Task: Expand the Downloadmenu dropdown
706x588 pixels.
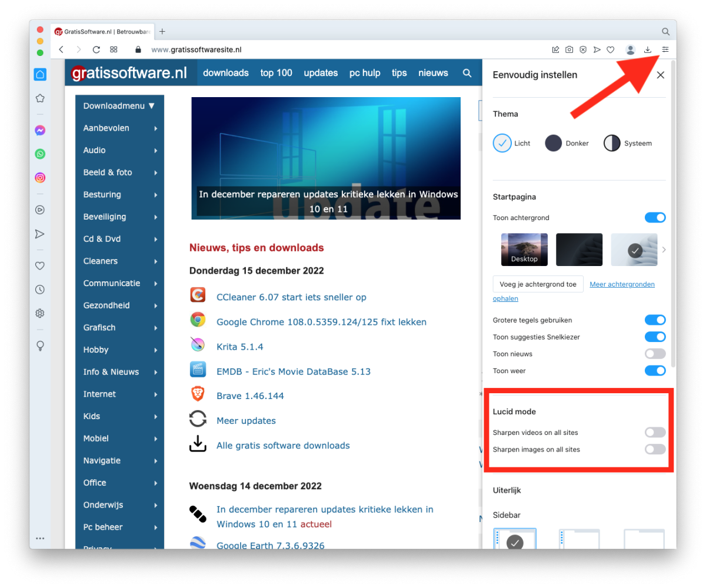Action: (119, 106)
